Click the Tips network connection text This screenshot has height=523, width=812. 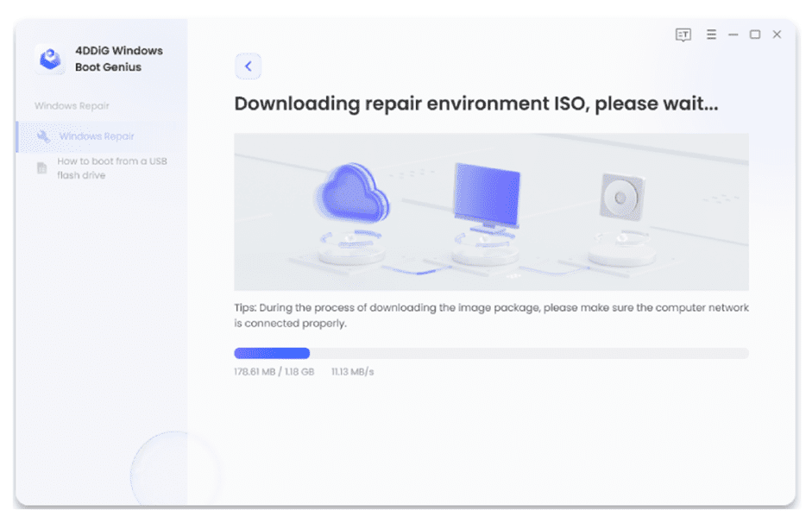491,315
